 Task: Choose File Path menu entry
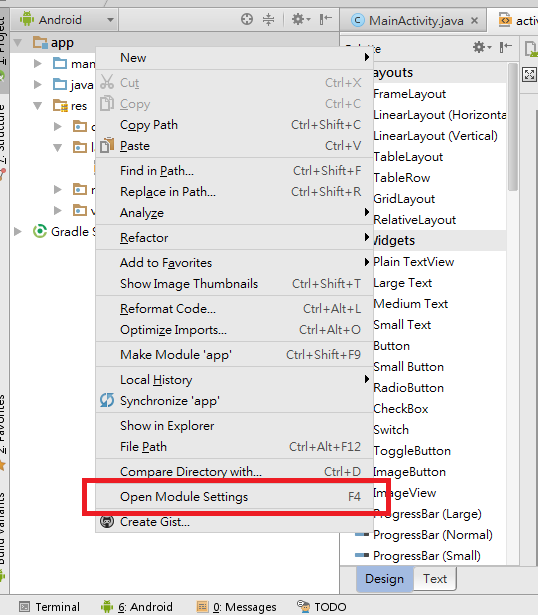[234, 447]
